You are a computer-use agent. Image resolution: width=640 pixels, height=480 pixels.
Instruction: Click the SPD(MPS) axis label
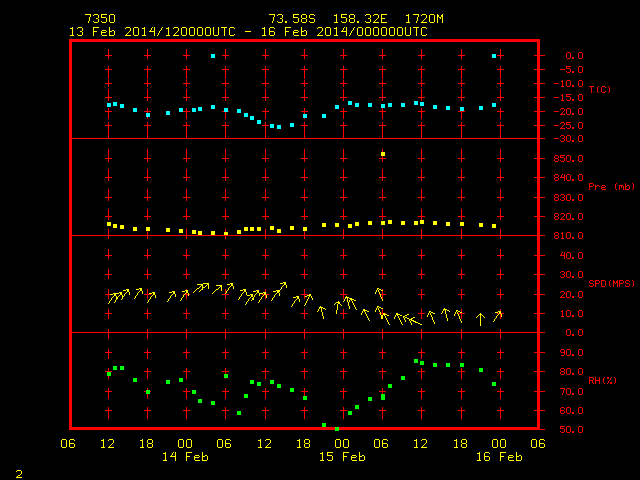pyautogui.click(x=611, y=283)
